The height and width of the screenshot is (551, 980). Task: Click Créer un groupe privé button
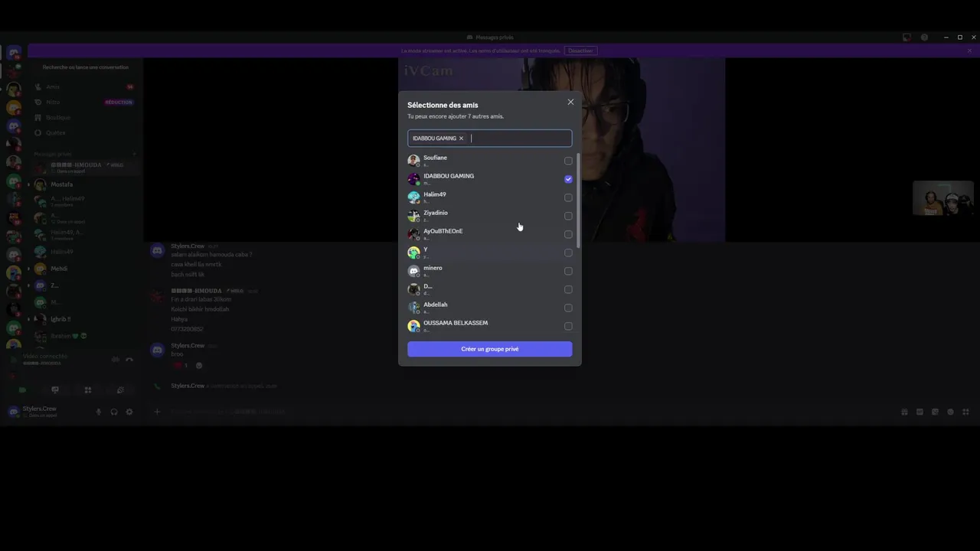[x=490, y=349]
